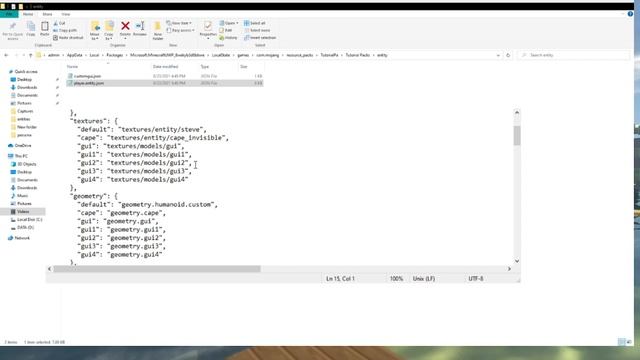Click the Invert selection command

click(x=260, y=38)
